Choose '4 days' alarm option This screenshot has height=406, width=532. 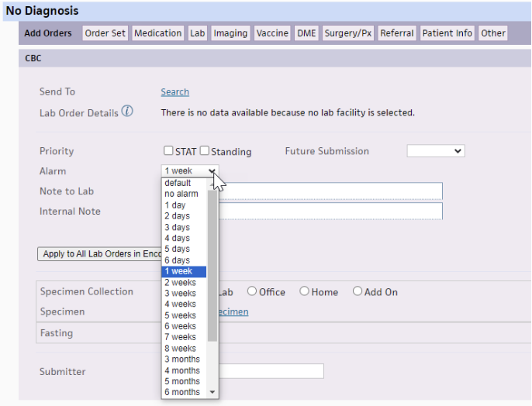[x=184, y=238]
